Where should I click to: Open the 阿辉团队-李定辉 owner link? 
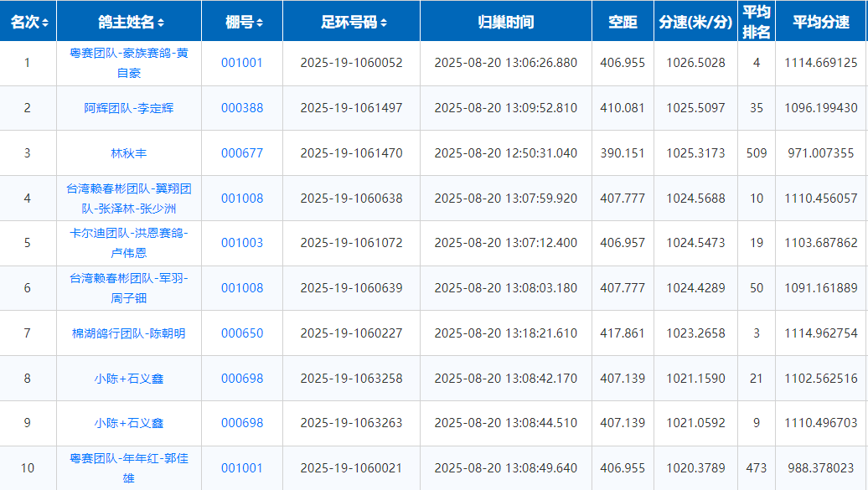coord(129,108)
